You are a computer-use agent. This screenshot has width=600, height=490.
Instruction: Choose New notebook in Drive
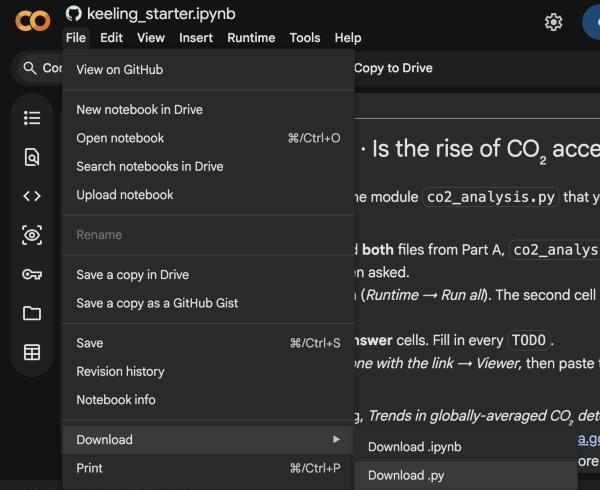pos(209,110)
